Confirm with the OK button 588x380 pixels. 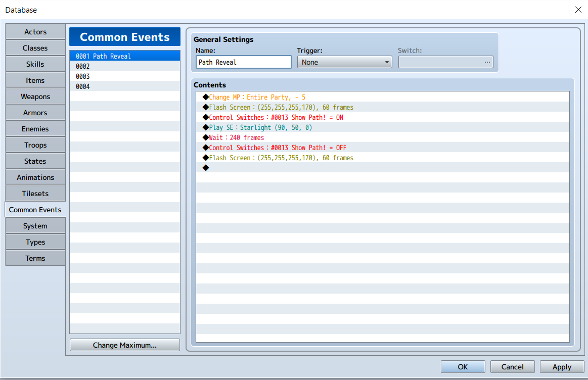(463, 366)
